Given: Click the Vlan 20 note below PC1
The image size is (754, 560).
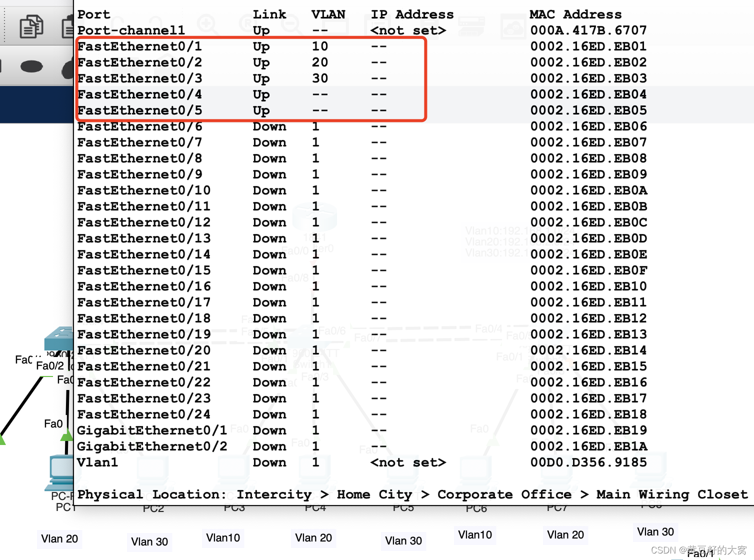Looking at the screenshot, I should point(59,538).
